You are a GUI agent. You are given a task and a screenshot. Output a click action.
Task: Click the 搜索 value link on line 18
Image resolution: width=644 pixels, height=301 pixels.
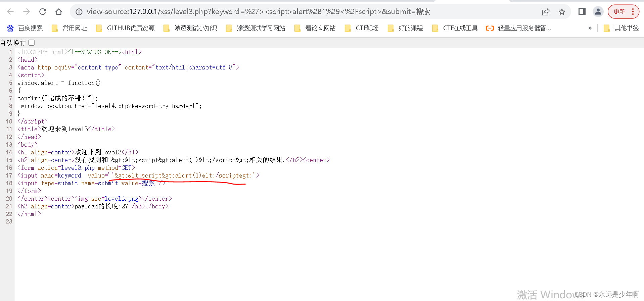(x=148, y=183)
